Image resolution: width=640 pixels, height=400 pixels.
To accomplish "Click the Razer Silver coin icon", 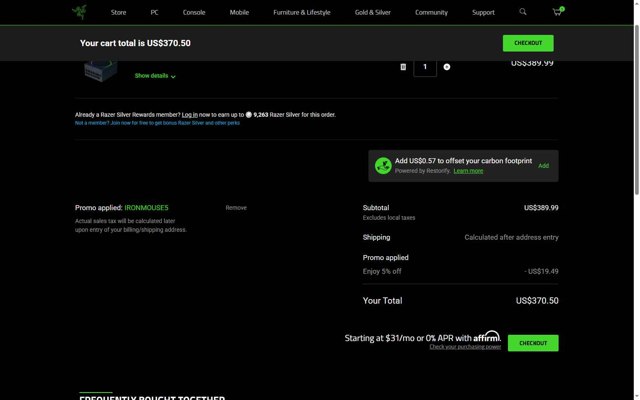I will coord(249,115).
